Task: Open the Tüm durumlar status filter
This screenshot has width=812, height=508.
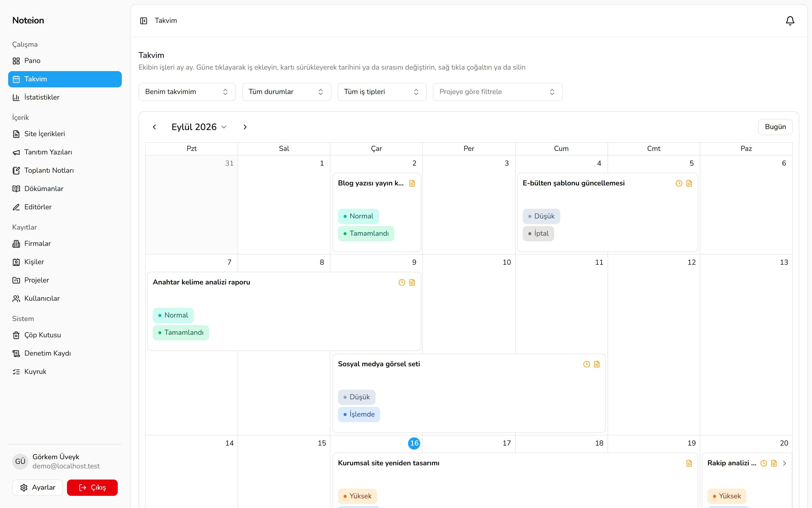Action: pyautogui.click(x=286, y=92)
